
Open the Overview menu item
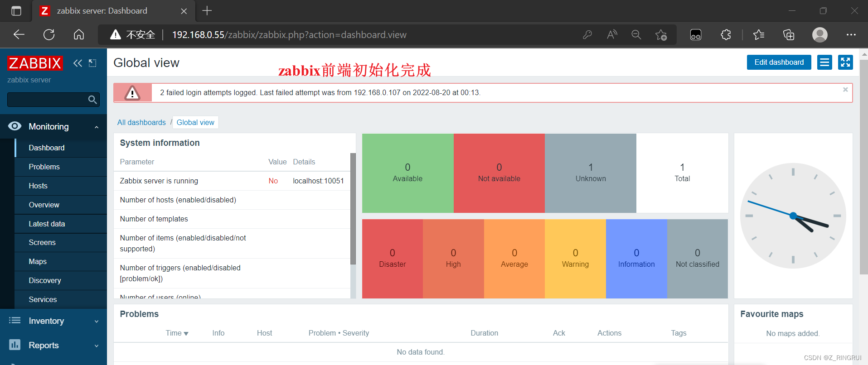point(61,205)
